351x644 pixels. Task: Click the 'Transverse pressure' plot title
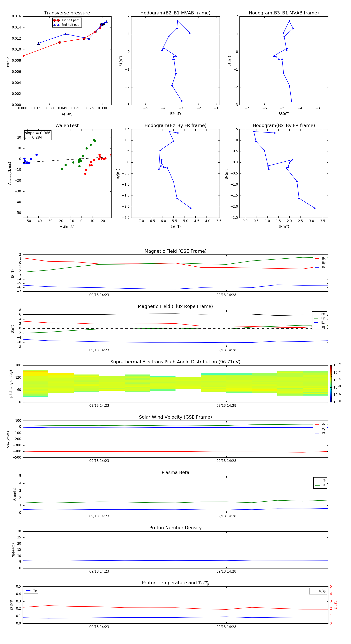point(67,13)
